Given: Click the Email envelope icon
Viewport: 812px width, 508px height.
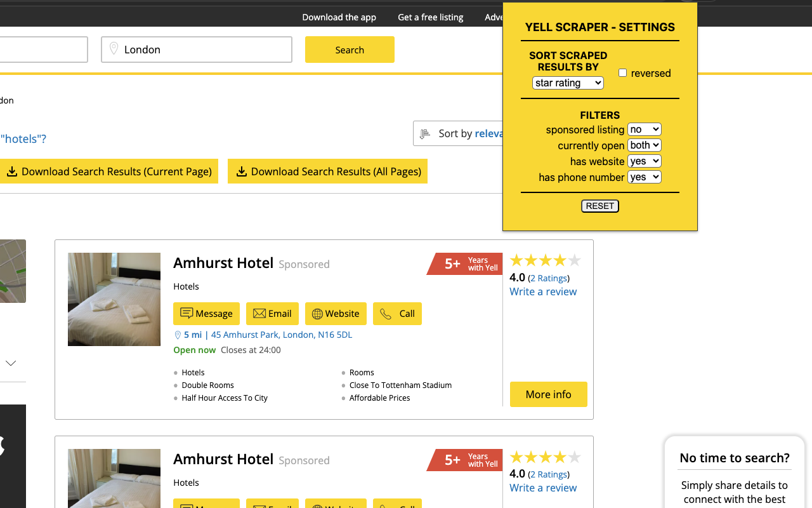Looking at the screenshot, I should pos(259,314).
